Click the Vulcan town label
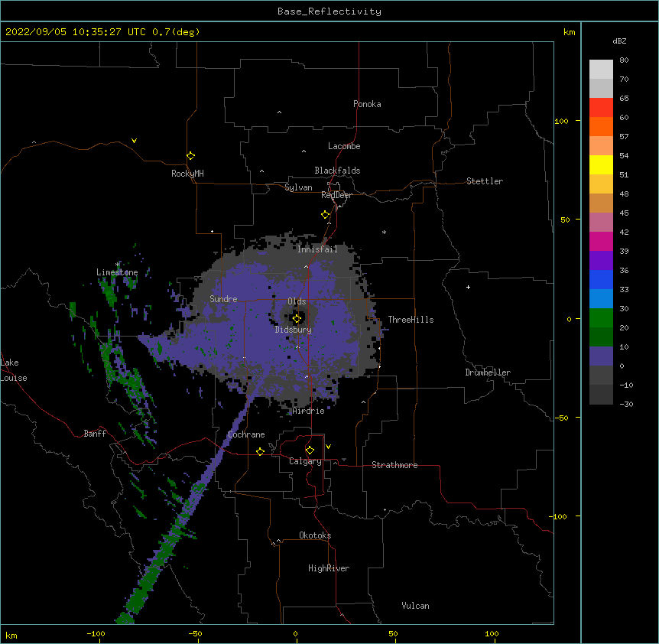This screenshot has height=644, width=659. pyautogui.click(x=415, y=606)
